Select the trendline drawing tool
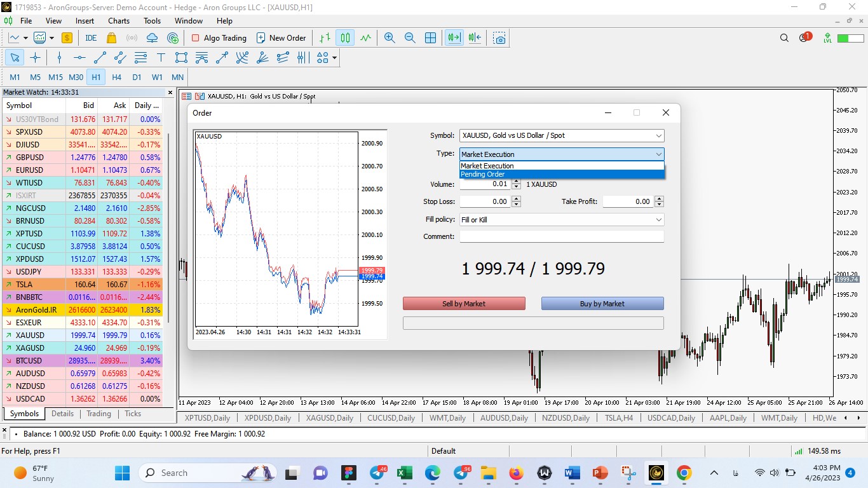Viewport: 868px width, 488px height. tap(100, 58)
